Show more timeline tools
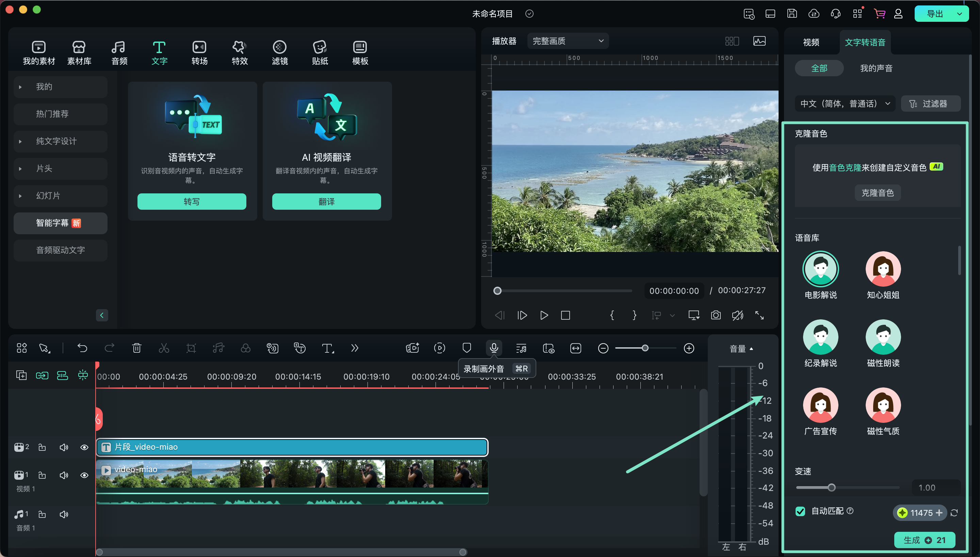Viewport: 980px width, 557px height. point(355,348)
